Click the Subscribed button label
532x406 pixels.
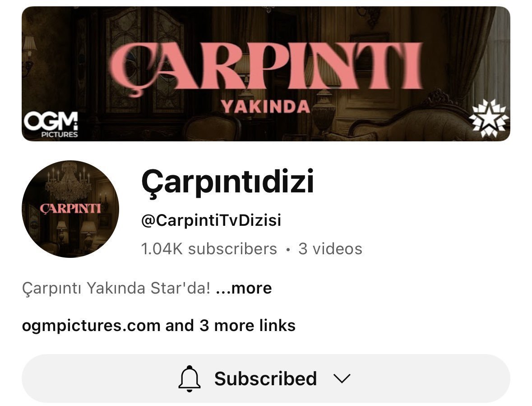[265, 378]
